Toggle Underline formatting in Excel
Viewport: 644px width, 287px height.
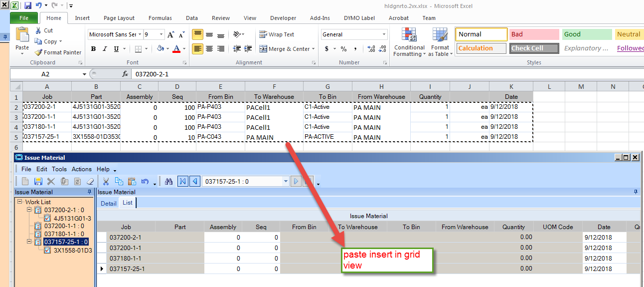click(116, 49)
